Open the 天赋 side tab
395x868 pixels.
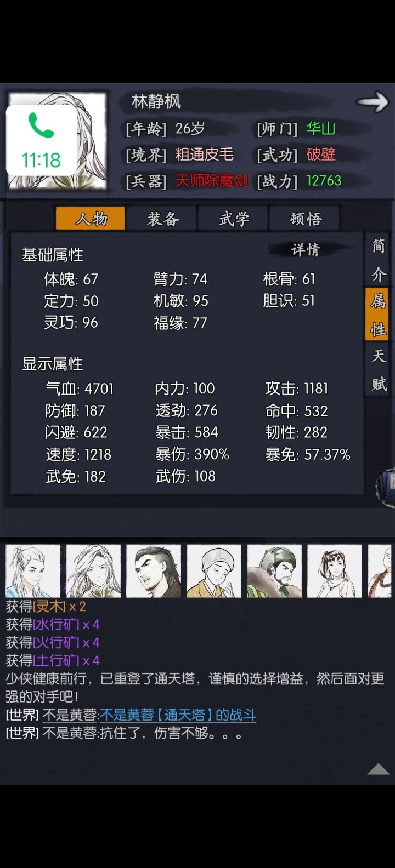click(379, 370)
